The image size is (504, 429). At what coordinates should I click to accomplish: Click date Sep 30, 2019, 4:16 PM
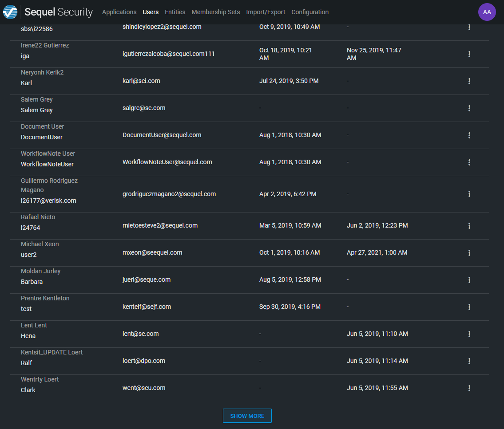[290, 307]
